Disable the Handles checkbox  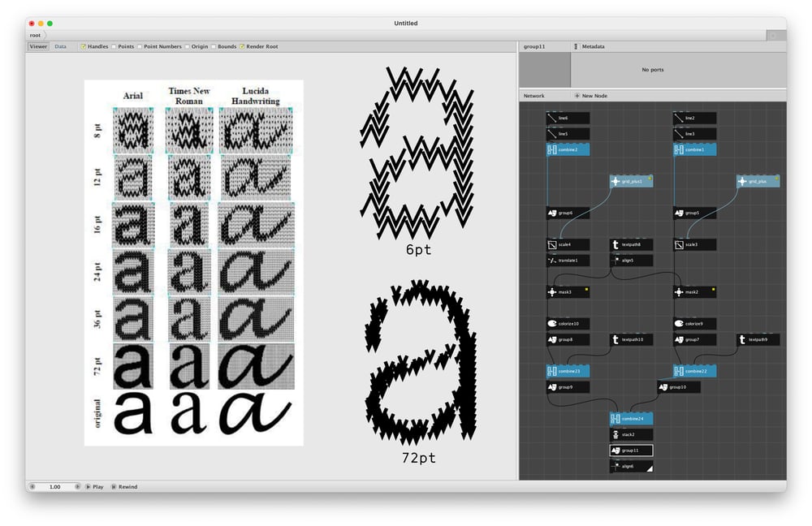click(x=83, y=46)
